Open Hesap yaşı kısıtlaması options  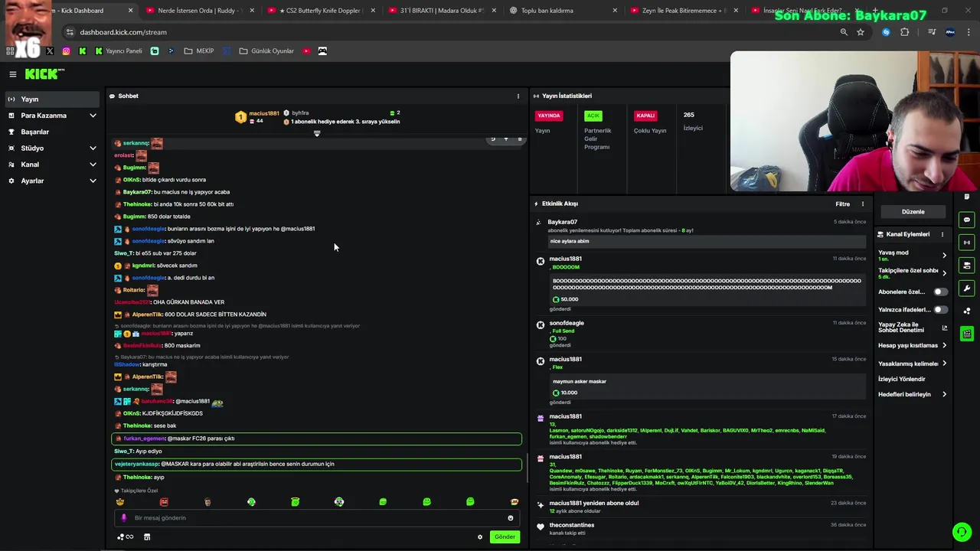(x=944, y=345)
